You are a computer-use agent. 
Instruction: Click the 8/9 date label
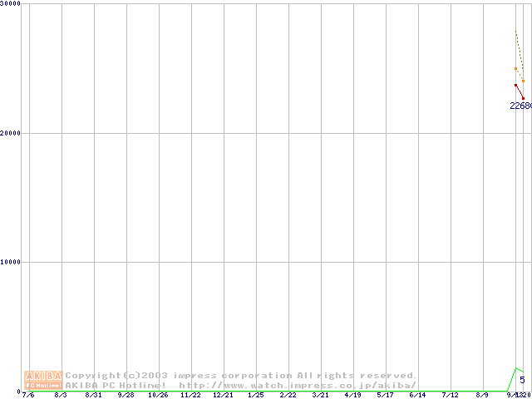(482, 395)
